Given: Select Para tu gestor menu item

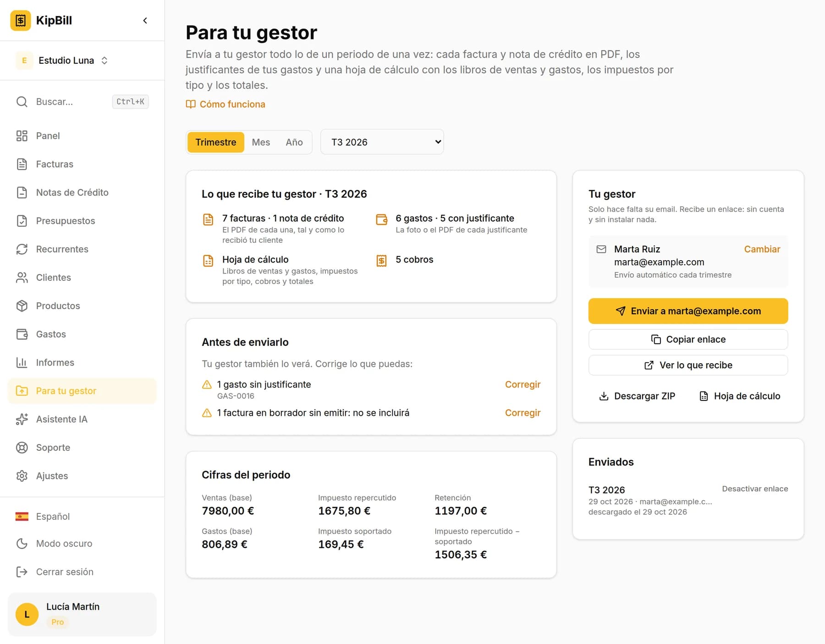Looking at the screenshot, I should [82, 391].
